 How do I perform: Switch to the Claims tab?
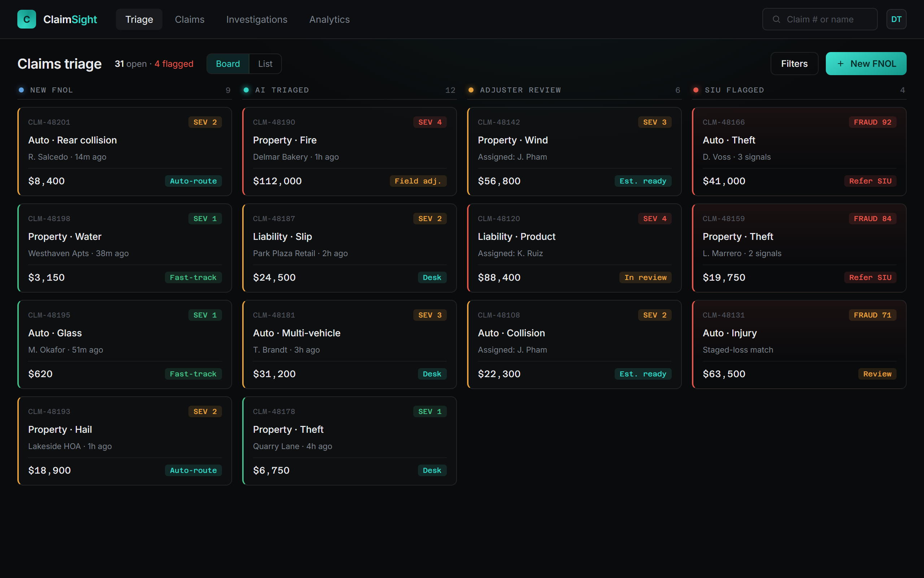click(189, 19)
